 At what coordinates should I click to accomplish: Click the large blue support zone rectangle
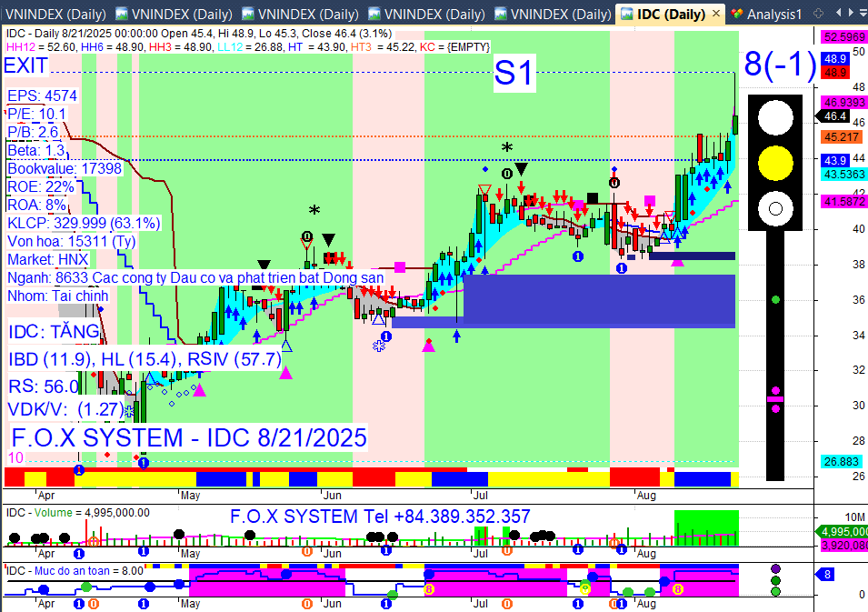coord(600,299)
